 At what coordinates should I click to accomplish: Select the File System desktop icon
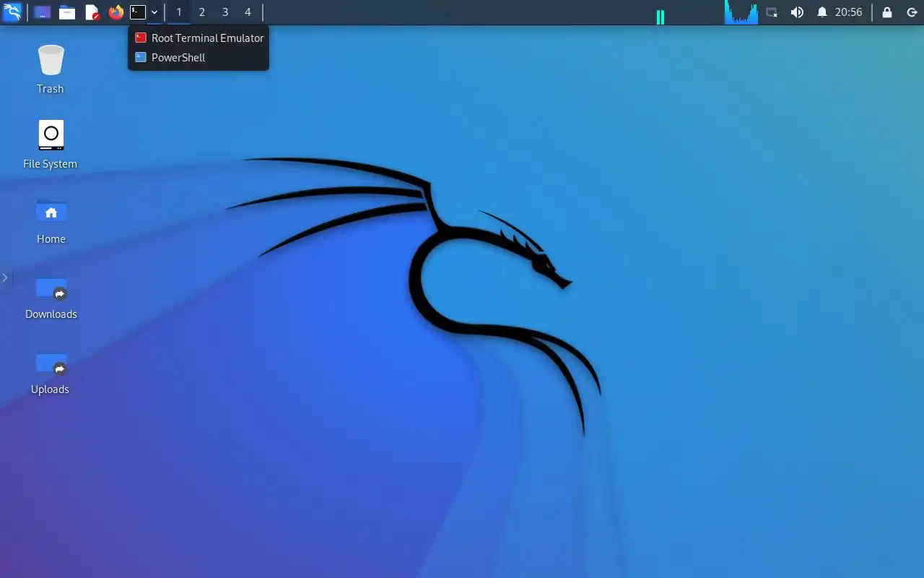tap(51, 144)
